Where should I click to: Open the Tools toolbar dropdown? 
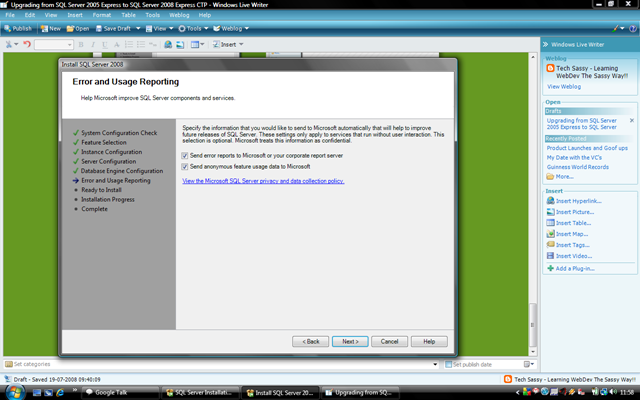pos(193,29)
